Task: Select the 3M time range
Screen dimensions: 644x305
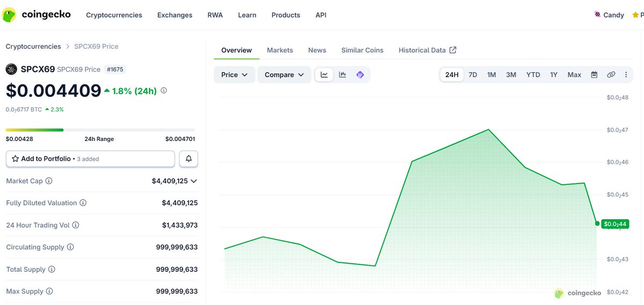Action: click(x=511, y=75)
